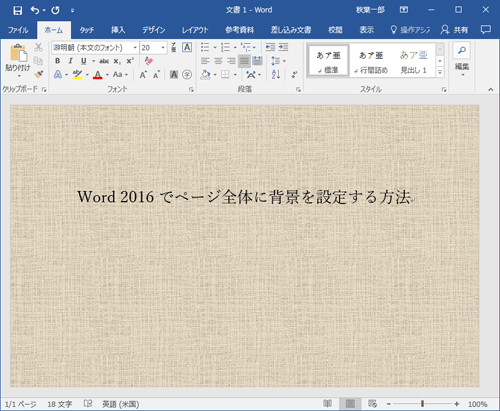Center align the text

218,61
